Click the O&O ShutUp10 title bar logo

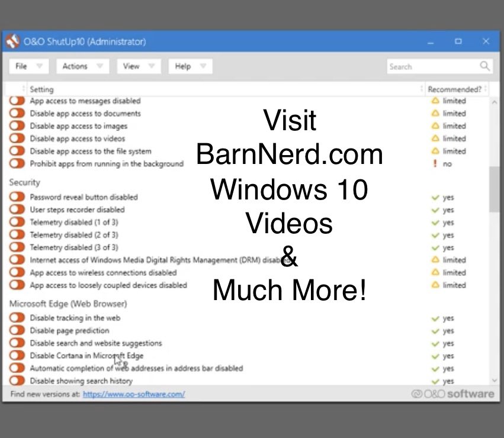[12, 41]
